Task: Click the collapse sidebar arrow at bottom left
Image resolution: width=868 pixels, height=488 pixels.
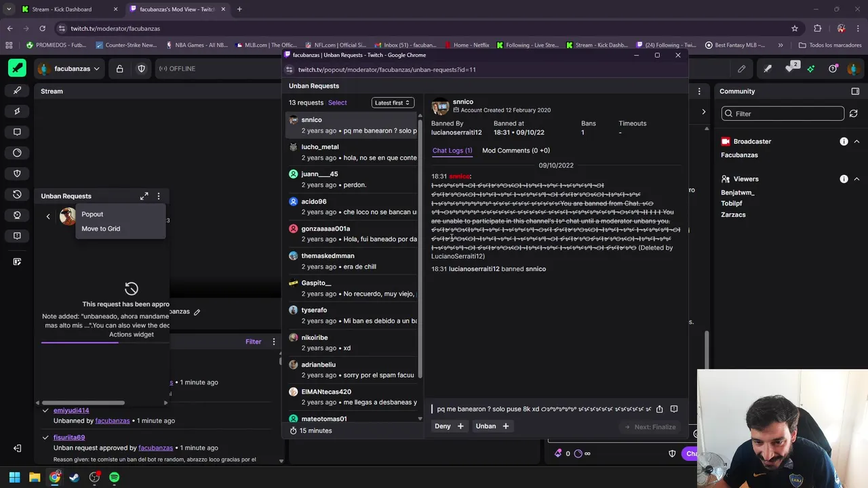Action: [17, 448]
